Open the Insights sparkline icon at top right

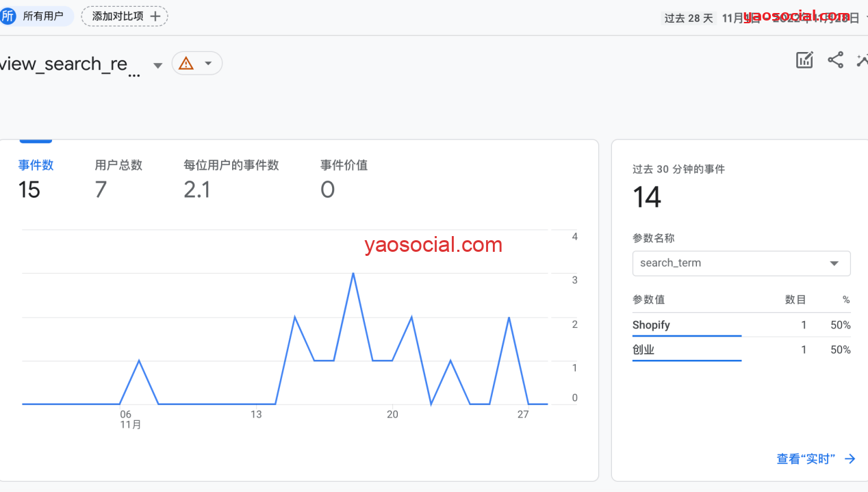862,60
